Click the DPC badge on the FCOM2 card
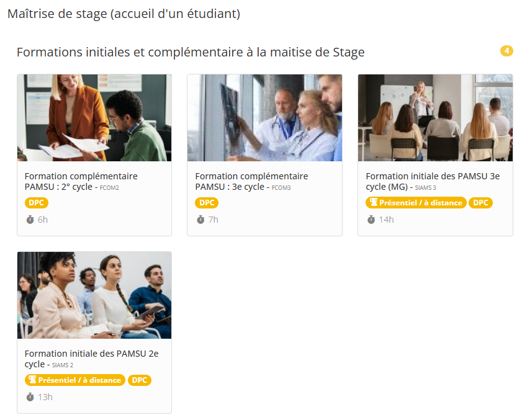522x420 pixels. [x=37, y=202]
